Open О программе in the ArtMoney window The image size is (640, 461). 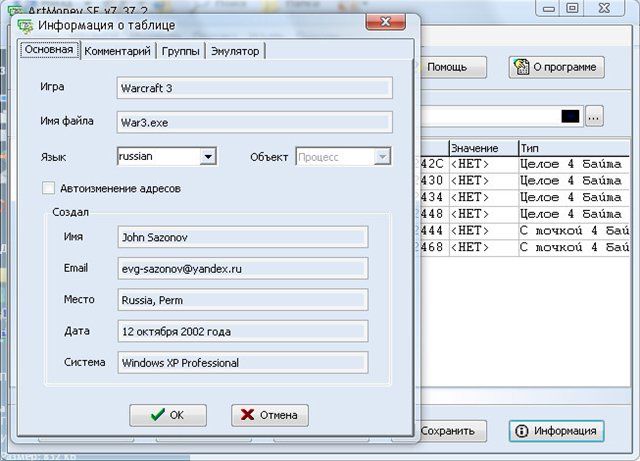pos(556,67)
